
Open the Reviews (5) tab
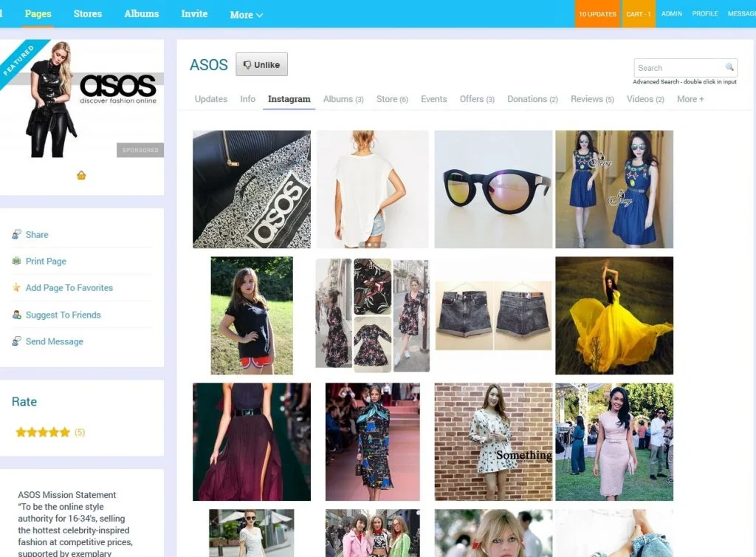[x=593, y=99]
